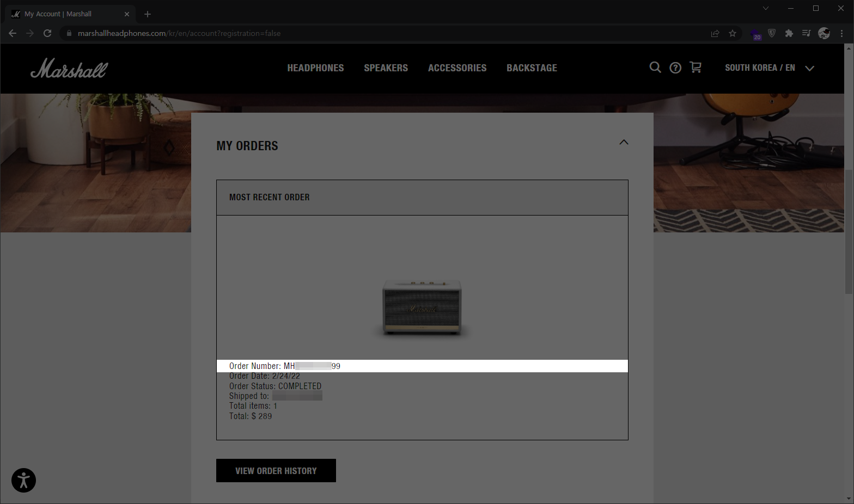
Task: Click the Total items: 1 text
Action: (253, 406)
